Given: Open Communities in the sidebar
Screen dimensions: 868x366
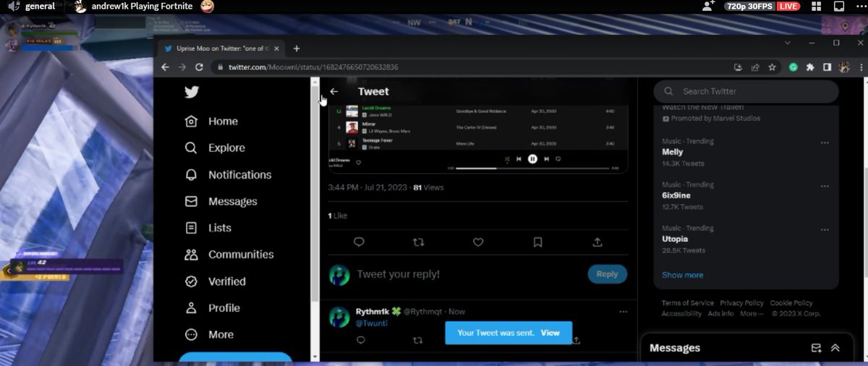Looking at the screenshot, I should point(229,255).
